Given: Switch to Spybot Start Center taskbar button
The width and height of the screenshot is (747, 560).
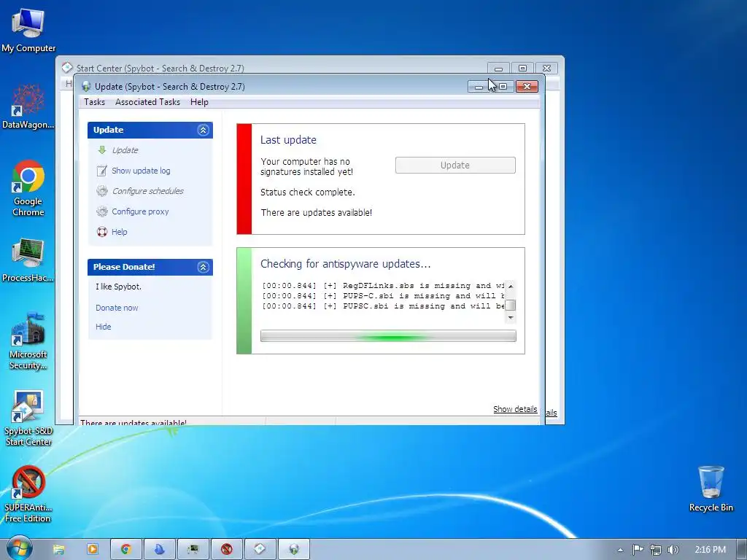Looking at the screenshot, I should click(x=260, y=550).
